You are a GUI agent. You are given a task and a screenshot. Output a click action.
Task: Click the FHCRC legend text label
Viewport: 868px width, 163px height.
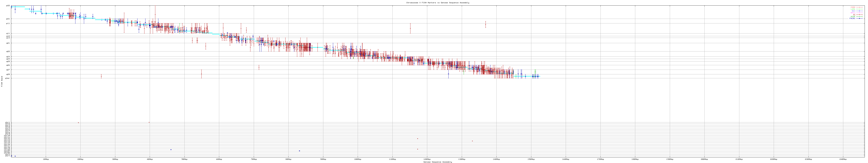tap(852, 19)
